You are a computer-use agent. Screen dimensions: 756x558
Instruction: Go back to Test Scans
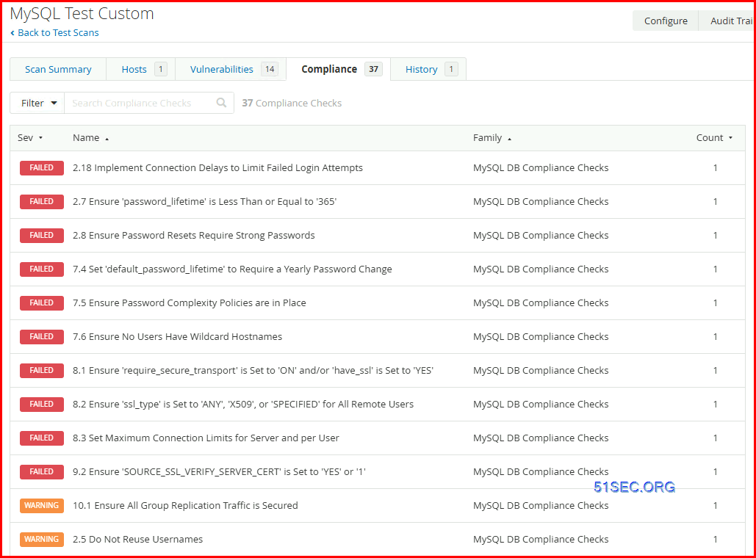54,33
